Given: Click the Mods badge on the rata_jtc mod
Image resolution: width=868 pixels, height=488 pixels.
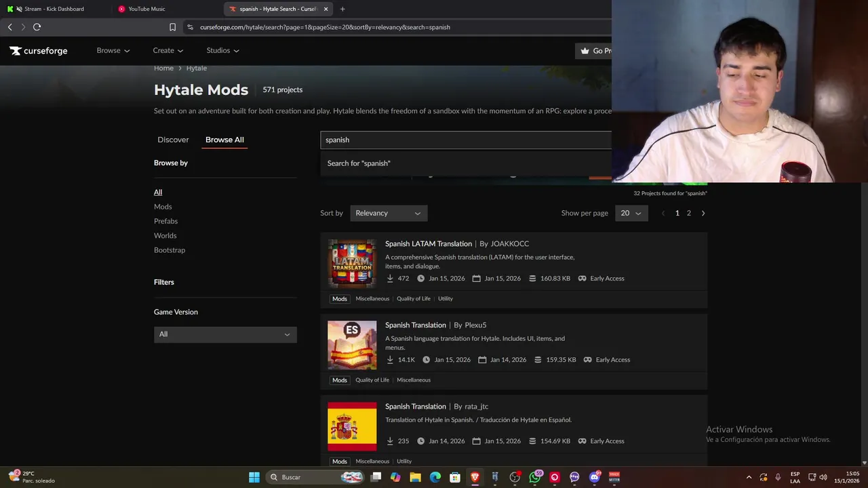Looking at the screenshot, I should pos(340,462).
